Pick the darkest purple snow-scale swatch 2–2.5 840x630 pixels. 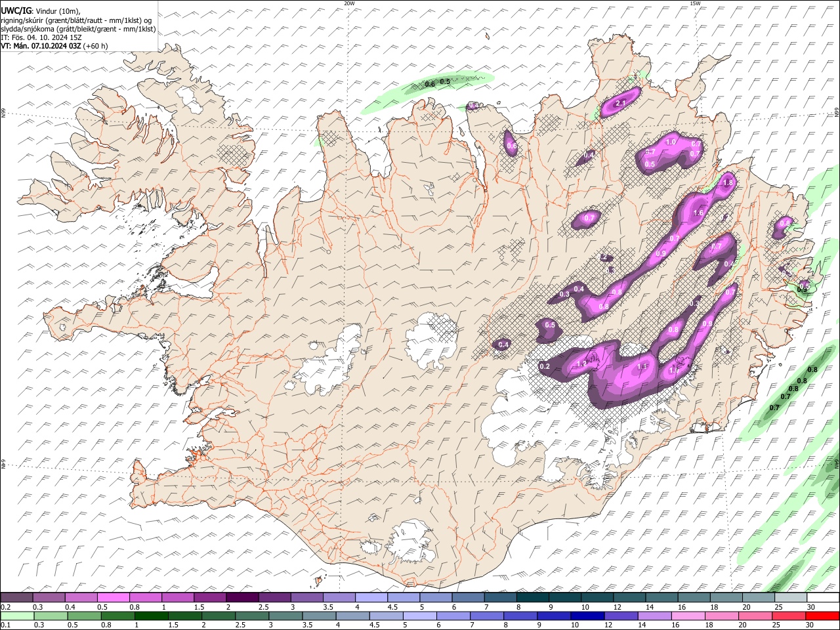click(x=242, y=597)
